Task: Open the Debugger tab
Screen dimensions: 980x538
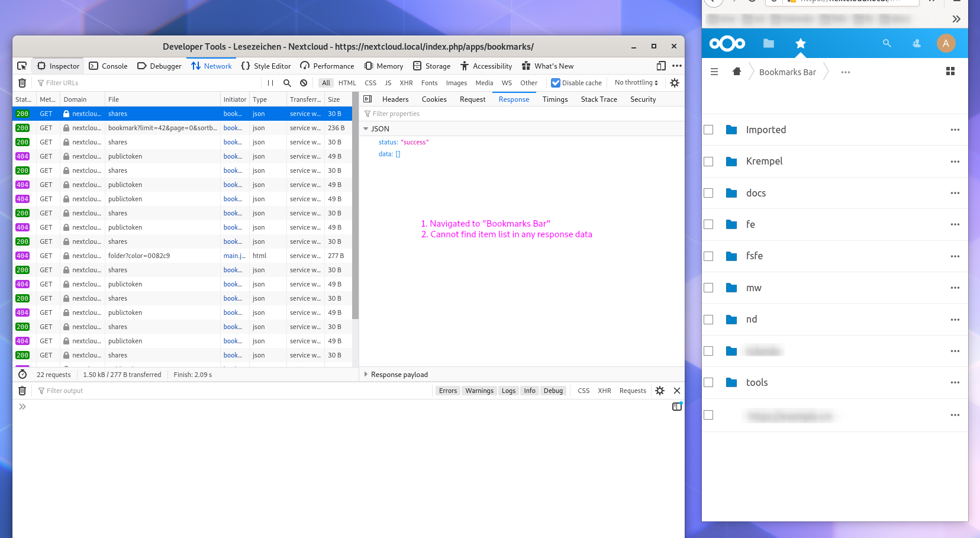Action: click(x=159, y=66)
